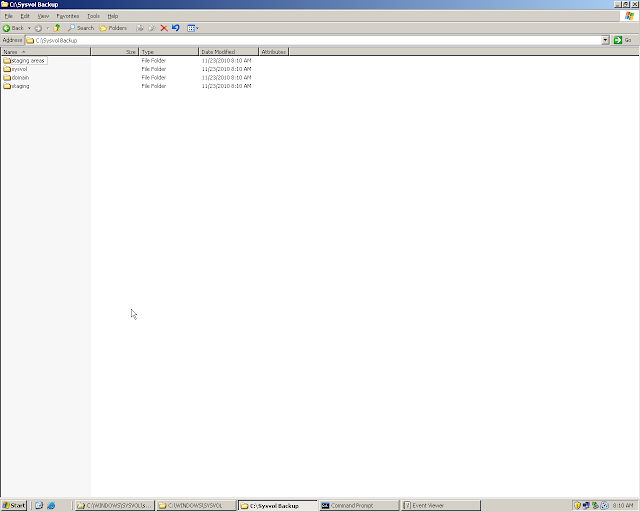Viewport: 640px width, 512px height.
Task: Sort by the Size column header
Action: tap(115, 52)
